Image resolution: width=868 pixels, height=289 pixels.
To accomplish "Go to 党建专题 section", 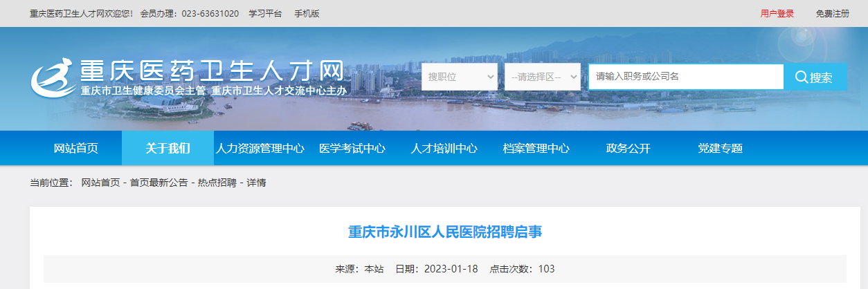I will 720,148.
